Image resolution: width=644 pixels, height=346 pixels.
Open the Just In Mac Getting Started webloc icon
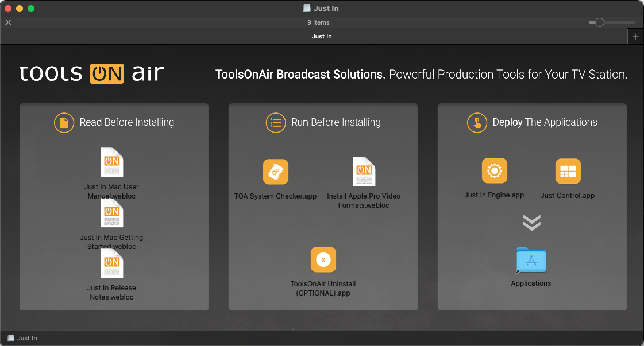[111, 213]
